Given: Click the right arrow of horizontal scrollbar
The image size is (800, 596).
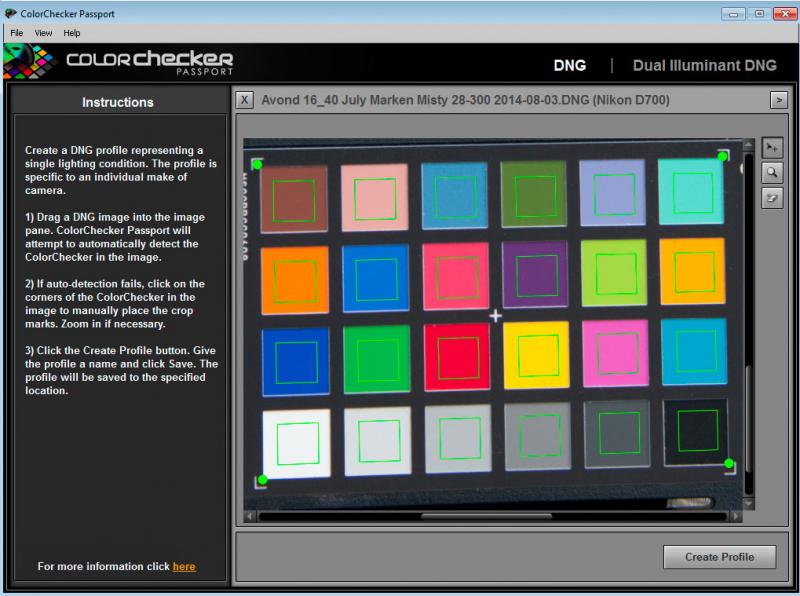Looking at the screenshot, I should (x=735, y=516).
